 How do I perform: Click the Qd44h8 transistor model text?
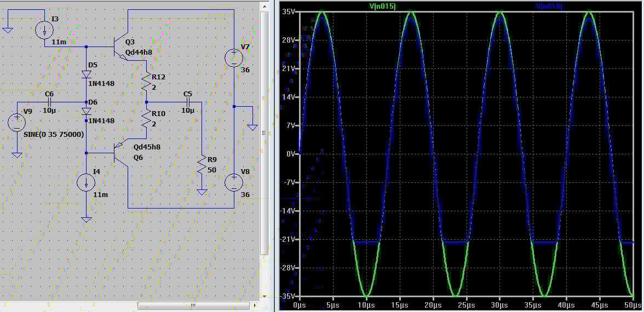(139, 53)
